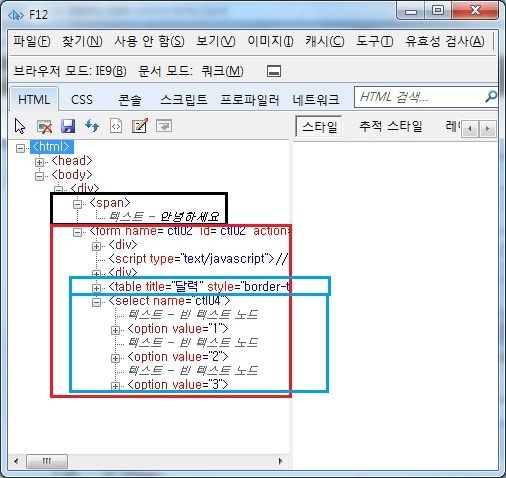The width and height of the screenshot is (506, 478).
Task: Click the left arrow of the horizontal scrollbar
Action: coord(16,462)
